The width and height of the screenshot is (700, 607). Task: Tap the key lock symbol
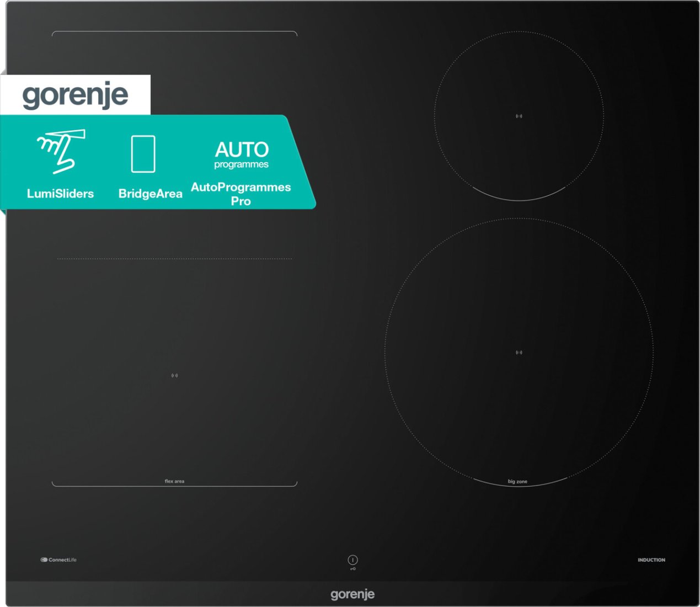coord(353,568)
